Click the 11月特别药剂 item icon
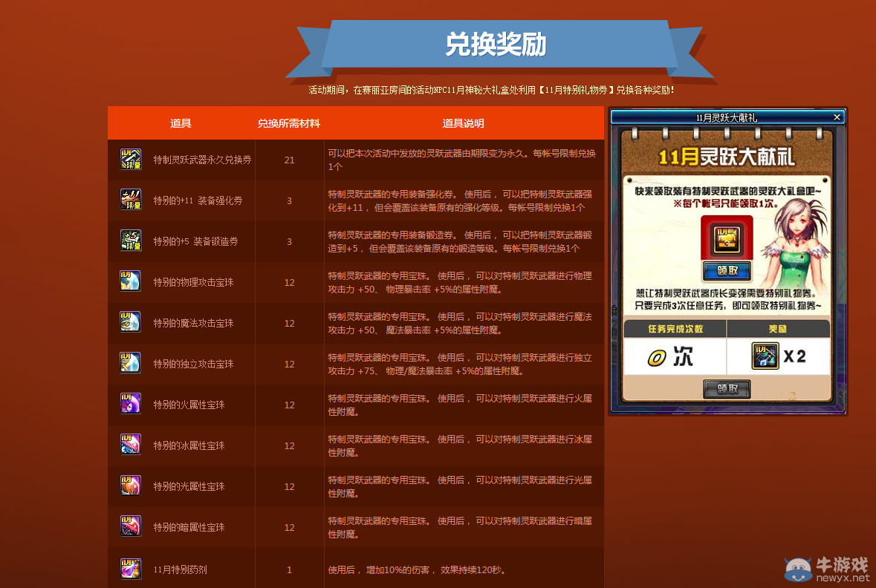The width and height of the screenshot is (876, 588). point(130,569)
